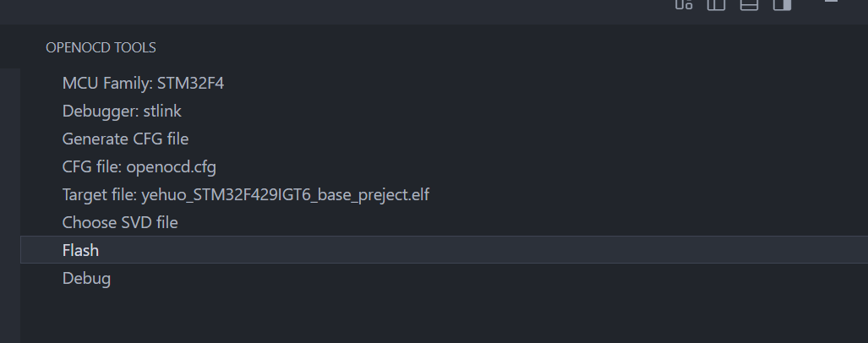Click Choose SVD file

click(x=120, y=223)
